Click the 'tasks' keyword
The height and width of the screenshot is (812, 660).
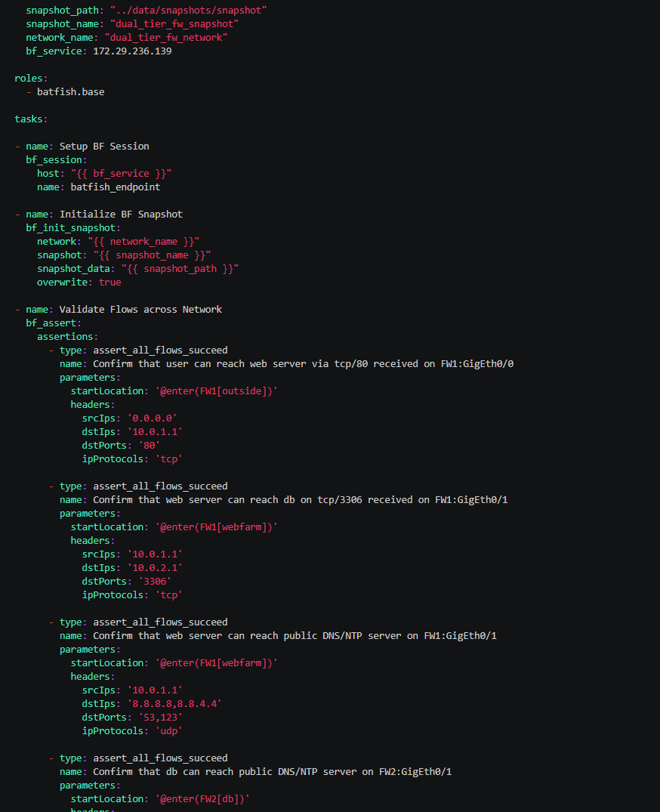click(x=29, y=119)
